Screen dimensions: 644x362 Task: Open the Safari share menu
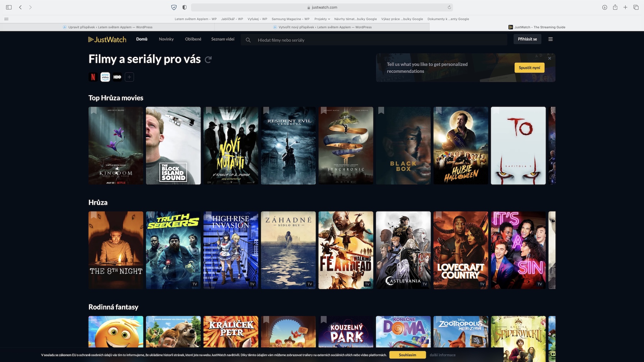coord(615,7)
